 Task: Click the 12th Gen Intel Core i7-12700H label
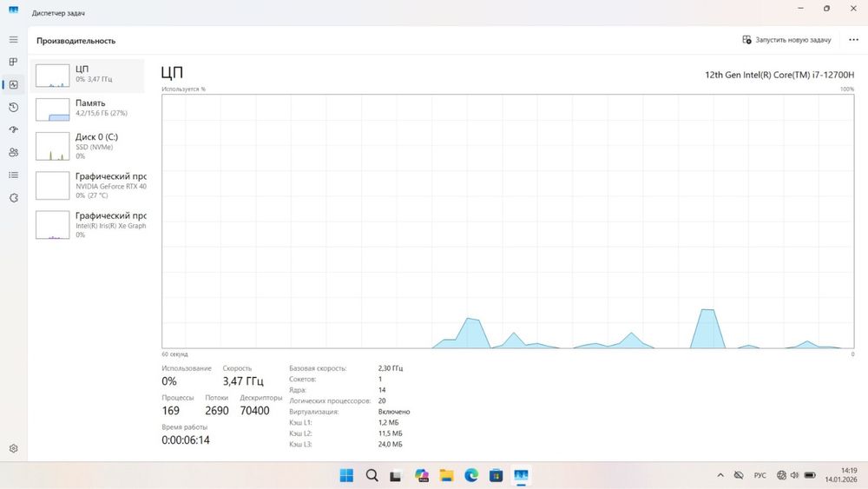point(779,75)
